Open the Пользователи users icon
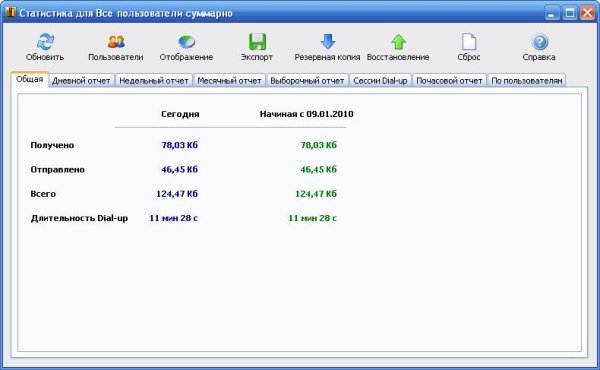The width and height of the screenshot is (600, 370). (x=116, y=41)
